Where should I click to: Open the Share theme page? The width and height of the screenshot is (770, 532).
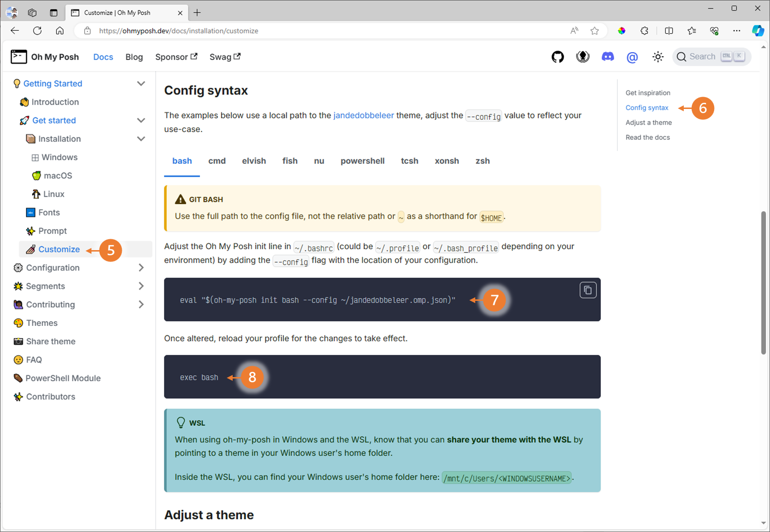pyautogui.click(x=51, y=342)
